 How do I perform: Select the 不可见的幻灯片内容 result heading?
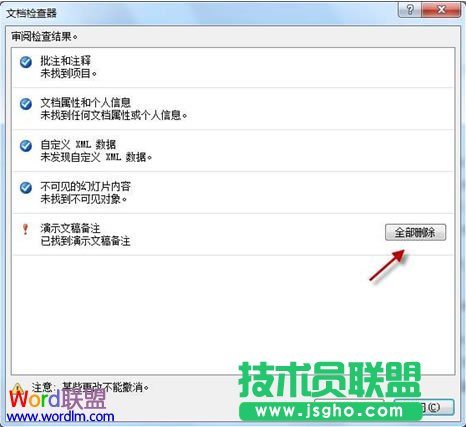click(86, 186)
